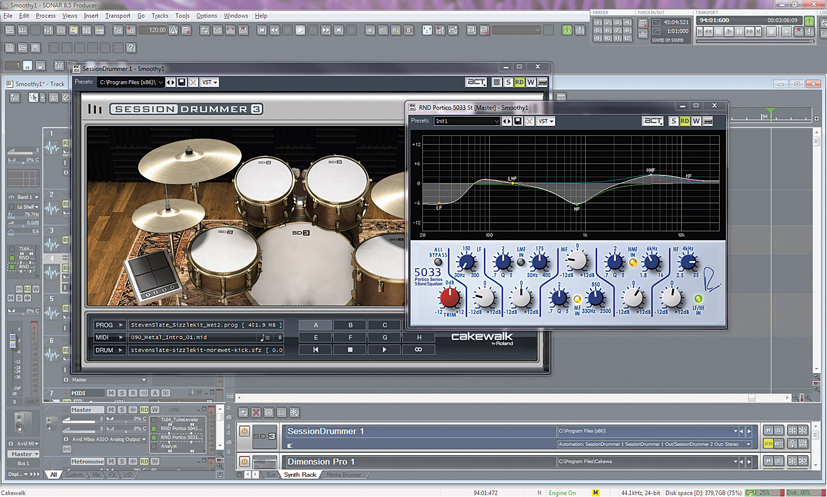Open the File menu

(x=8, y=16)
